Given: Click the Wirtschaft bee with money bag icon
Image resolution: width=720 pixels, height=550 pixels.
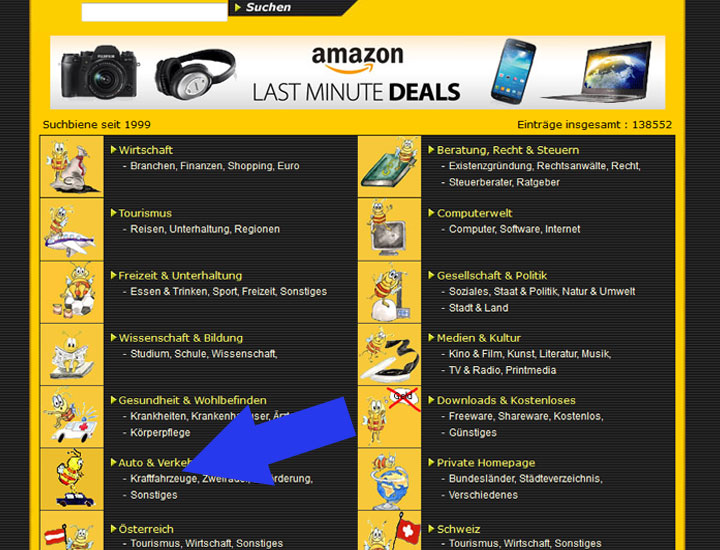Looking at the screenshot, I should tap(72, 167).
